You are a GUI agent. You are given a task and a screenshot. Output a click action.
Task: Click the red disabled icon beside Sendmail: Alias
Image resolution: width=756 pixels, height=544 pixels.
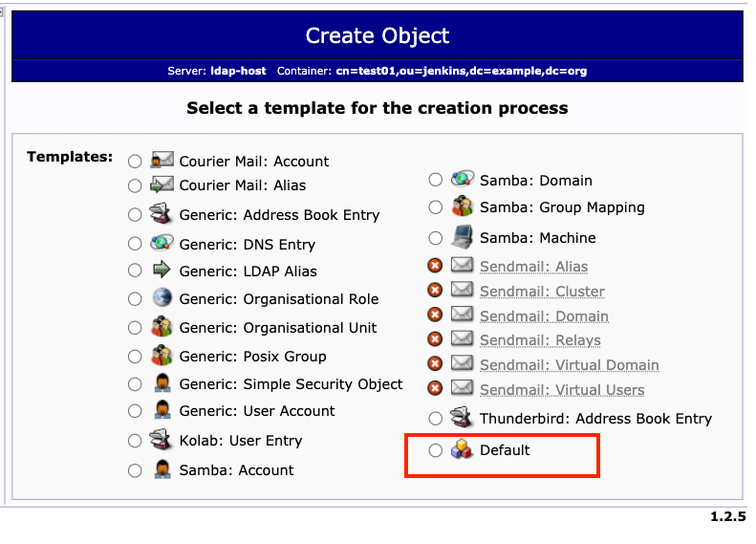(436, 266)
